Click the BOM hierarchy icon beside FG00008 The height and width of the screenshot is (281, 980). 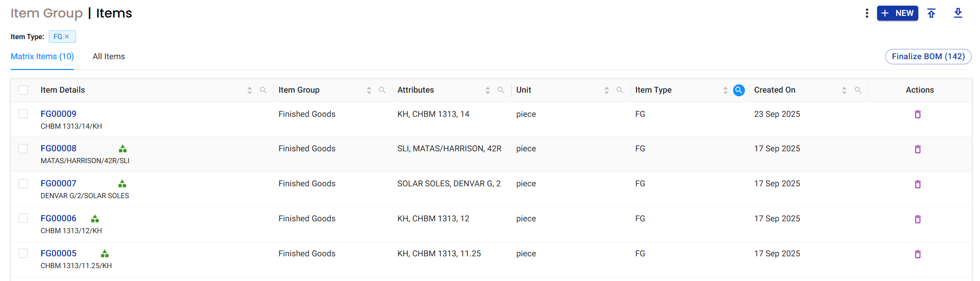coord(122,149)
